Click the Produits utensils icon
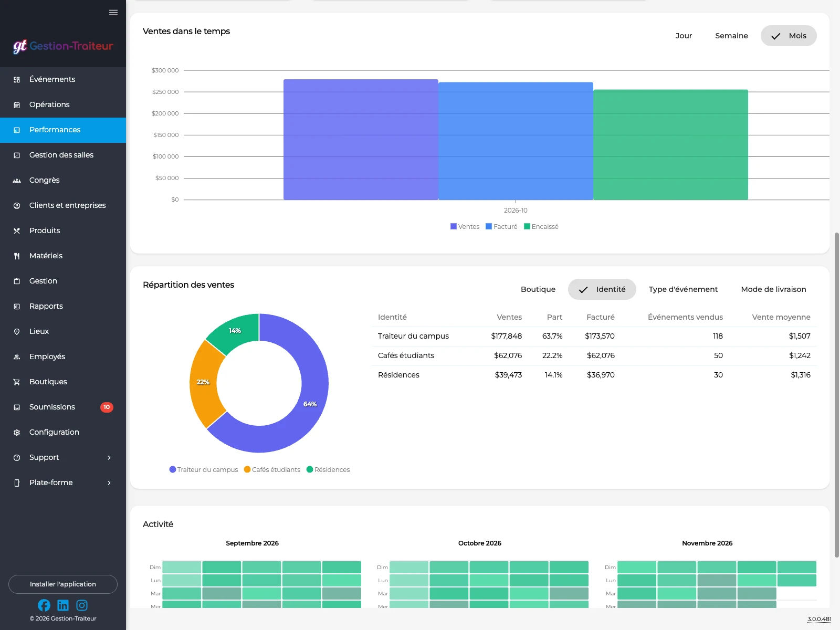 17,230
